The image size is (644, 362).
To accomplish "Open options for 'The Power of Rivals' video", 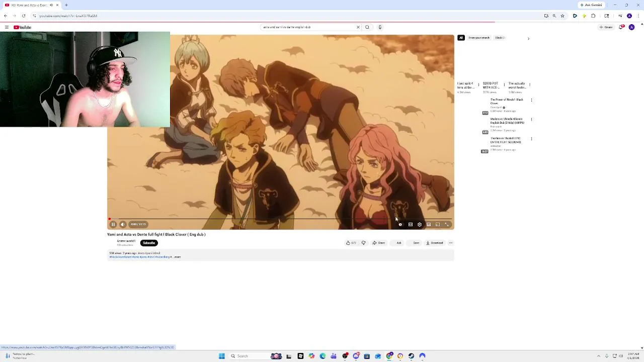I will click(x=531, y=100).
